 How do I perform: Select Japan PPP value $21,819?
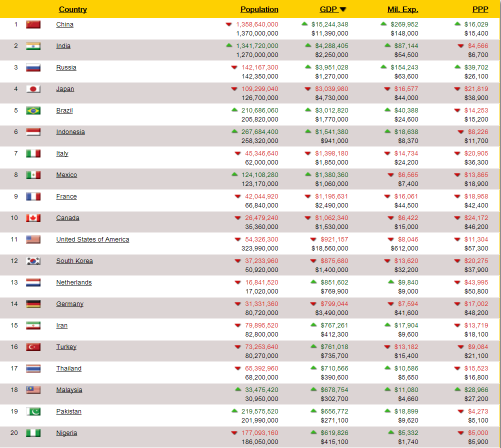click(476, 89)
